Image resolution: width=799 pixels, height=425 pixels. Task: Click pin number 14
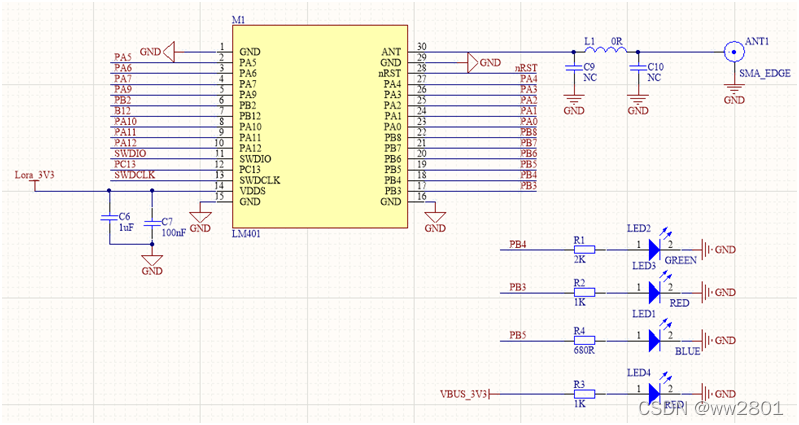coord(219,185)
